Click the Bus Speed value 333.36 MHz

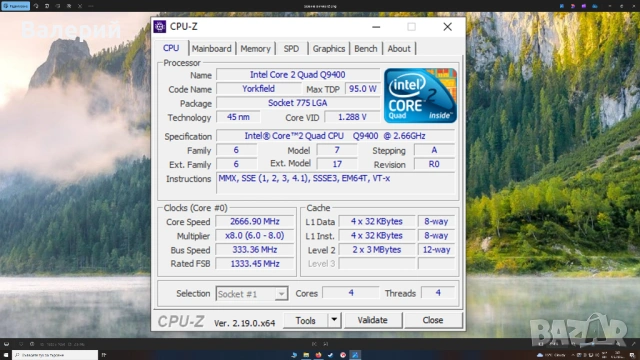[x=255, y=250]
